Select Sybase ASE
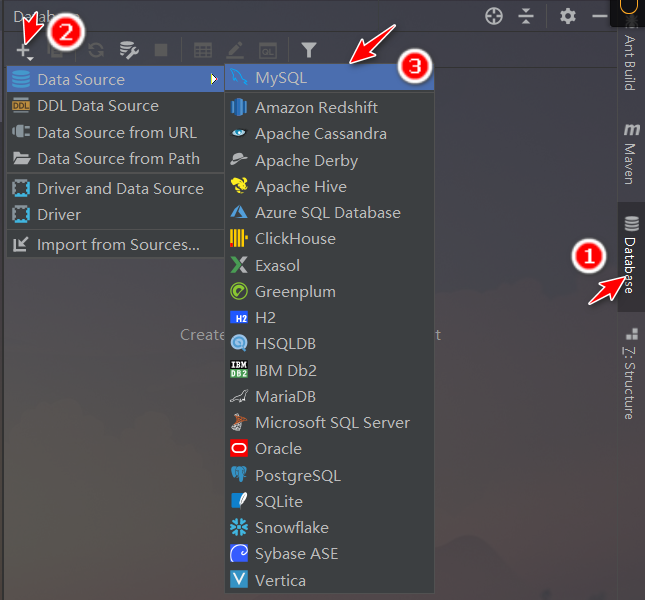This screenshot has height=600, width=645. 329,554
